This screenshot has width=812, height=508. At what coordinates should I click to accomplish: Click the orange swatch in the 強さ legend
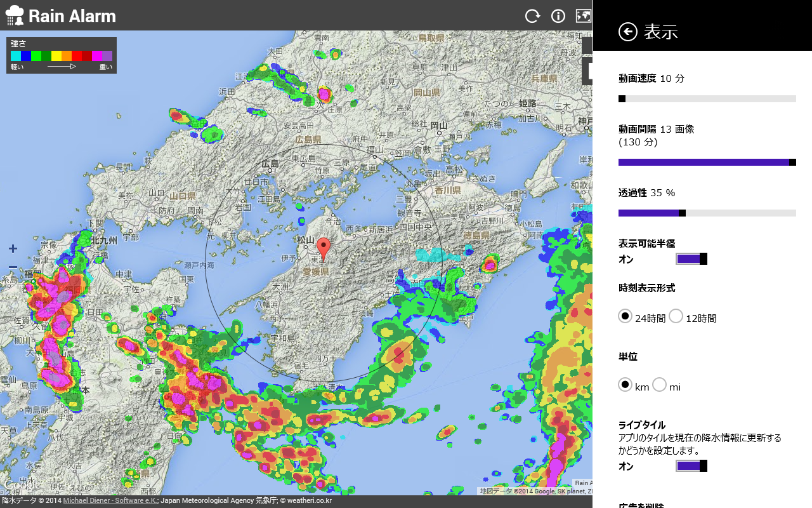[67, 56]
